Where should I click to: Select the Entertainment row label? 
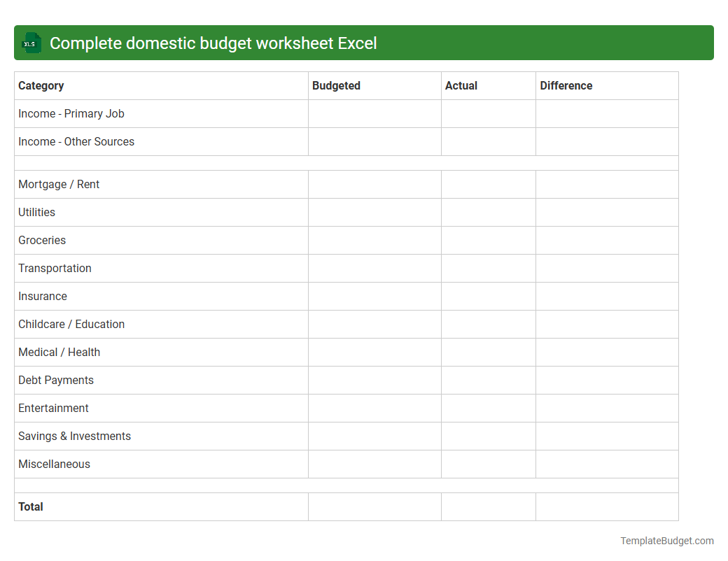(53, 408)
